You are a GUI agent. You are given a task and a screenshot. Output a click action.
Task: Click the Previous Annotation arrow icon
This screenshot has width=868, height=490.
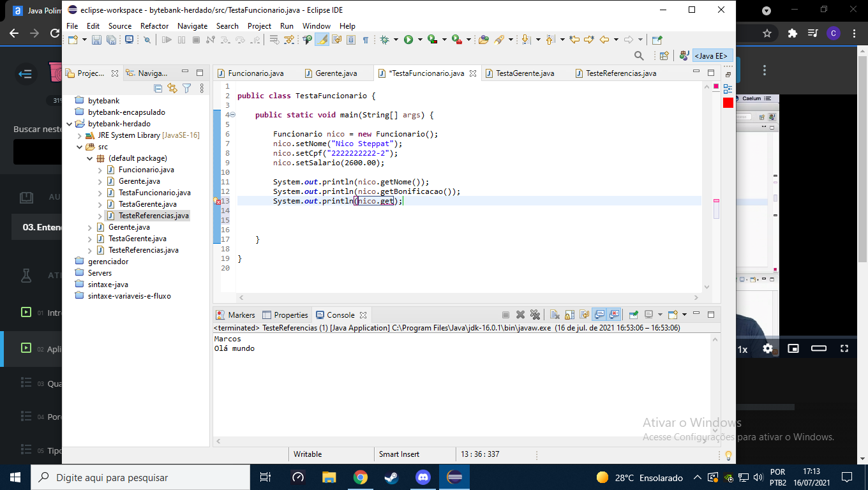[550, 40]
